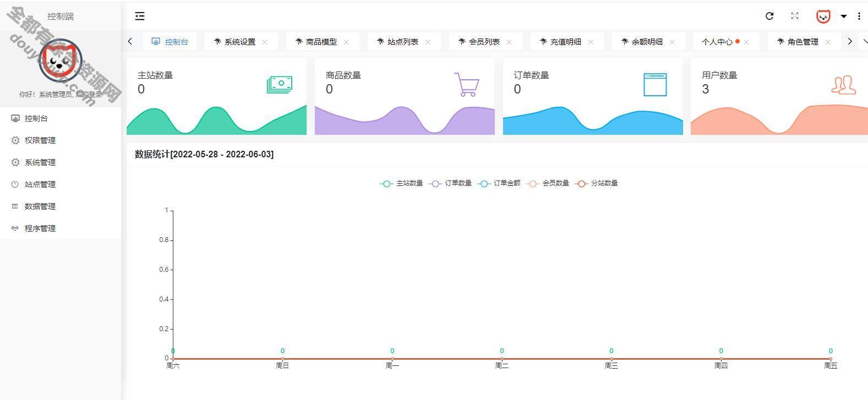This screenshot has width=868, height=400.
Task: Click the money bills icon on 主站数量 card
Action: (279, 84)
